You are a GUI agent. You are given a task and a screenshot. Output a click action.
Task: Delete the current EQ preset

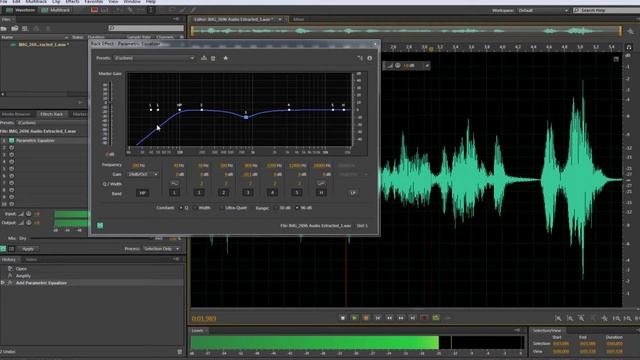click(213, 58)
